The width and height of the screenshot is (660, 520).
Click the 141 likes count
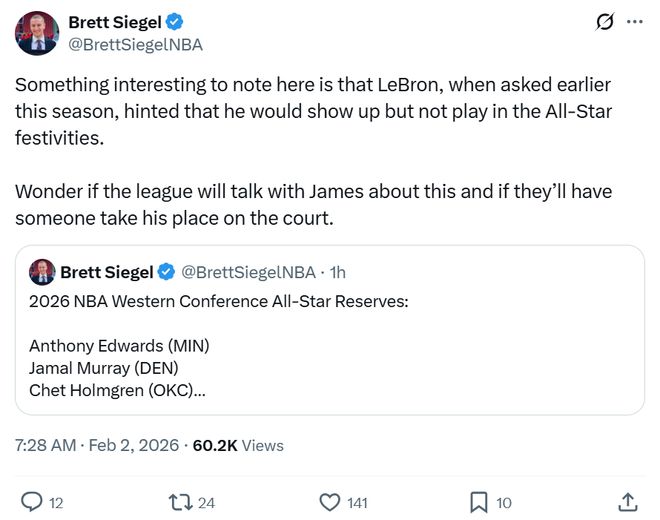tap(357, 502)
